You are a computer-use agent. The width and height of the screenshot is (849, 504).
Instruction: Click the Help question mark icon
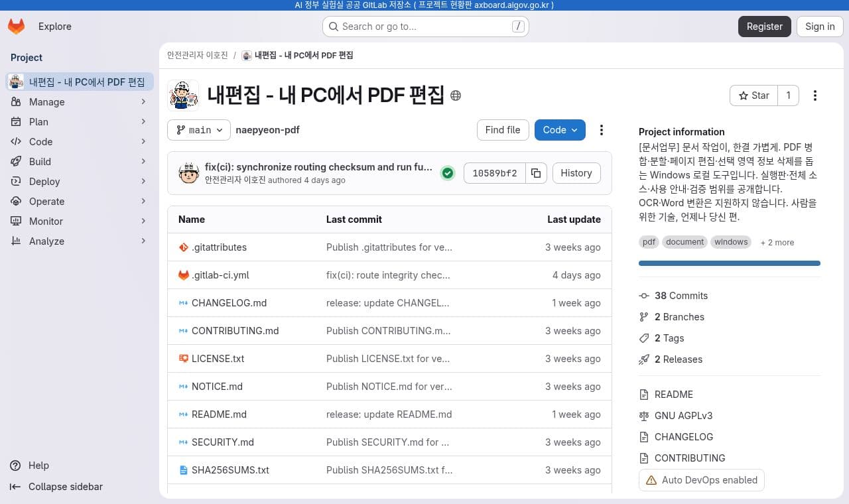pyautogui.click(x=15, y=466)
